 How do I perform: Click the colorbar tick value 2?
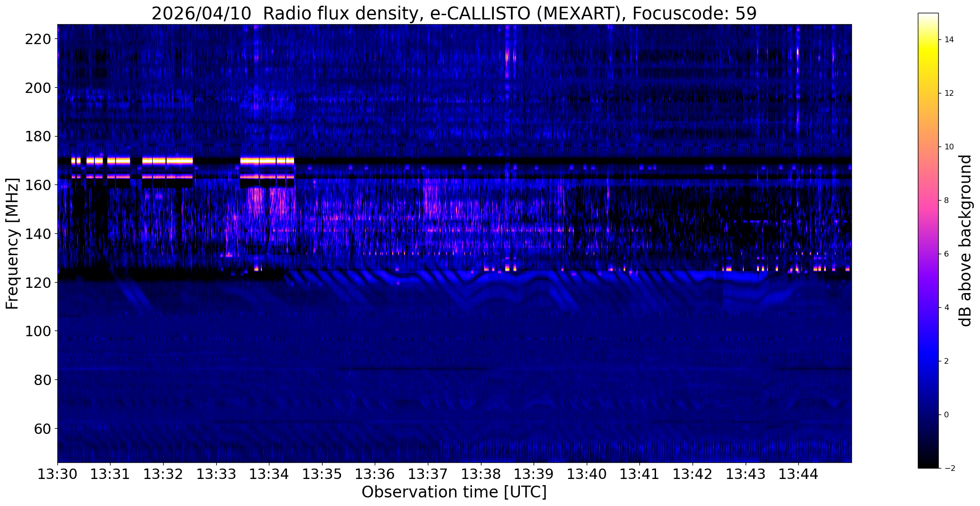[947, 361]
